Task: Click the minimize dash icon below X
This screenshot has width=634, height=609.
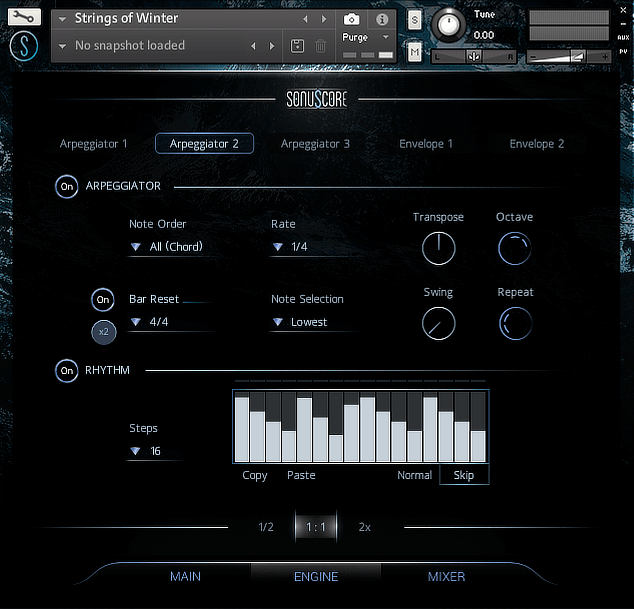Action: click(x=623, y=24)
